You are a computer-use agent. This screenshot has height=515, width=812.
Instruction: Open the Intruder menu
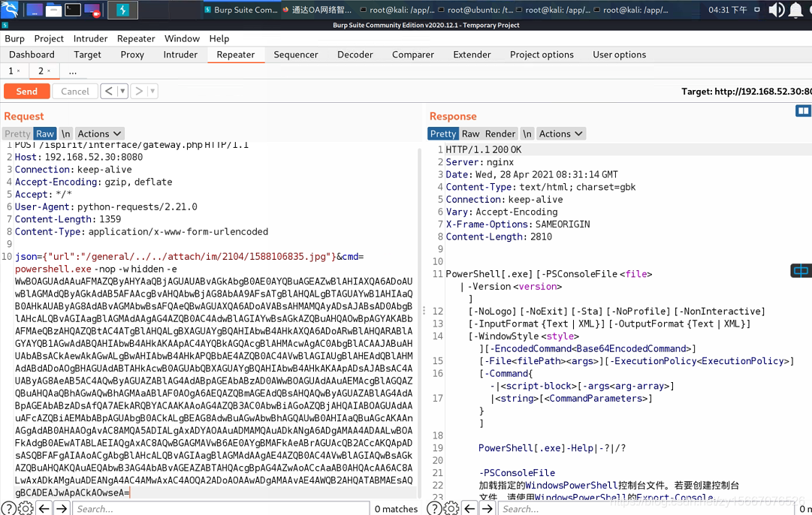tap(91, 39)
